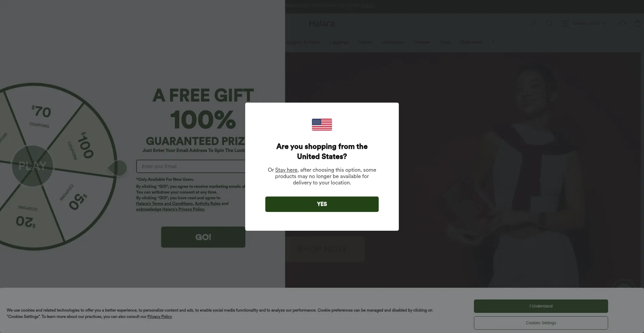Confirm with the YES button

[322, 204]
